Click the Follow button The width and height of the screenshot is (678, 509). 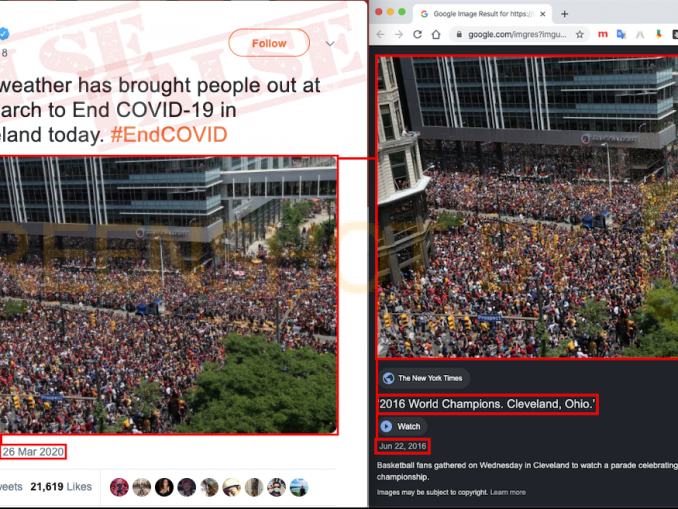click(269, 43)
